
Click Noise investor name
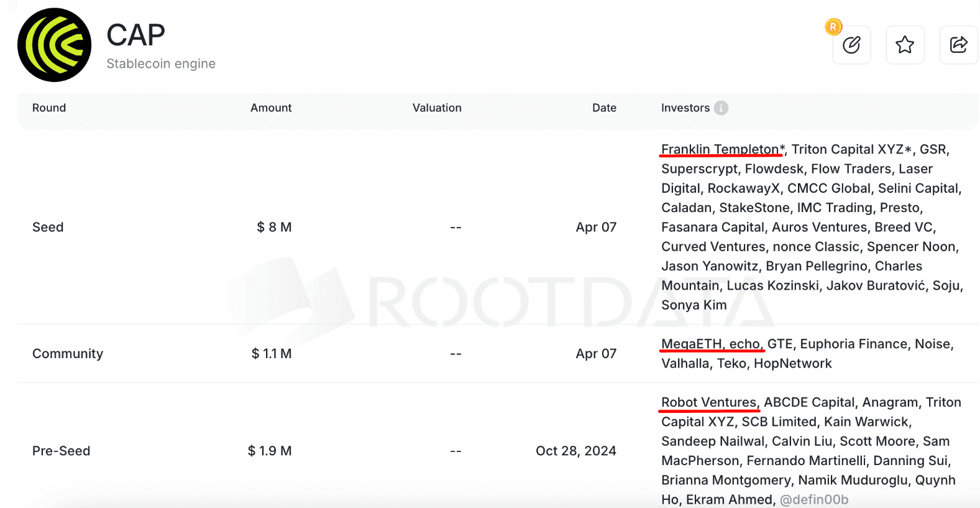pos(932,344)
